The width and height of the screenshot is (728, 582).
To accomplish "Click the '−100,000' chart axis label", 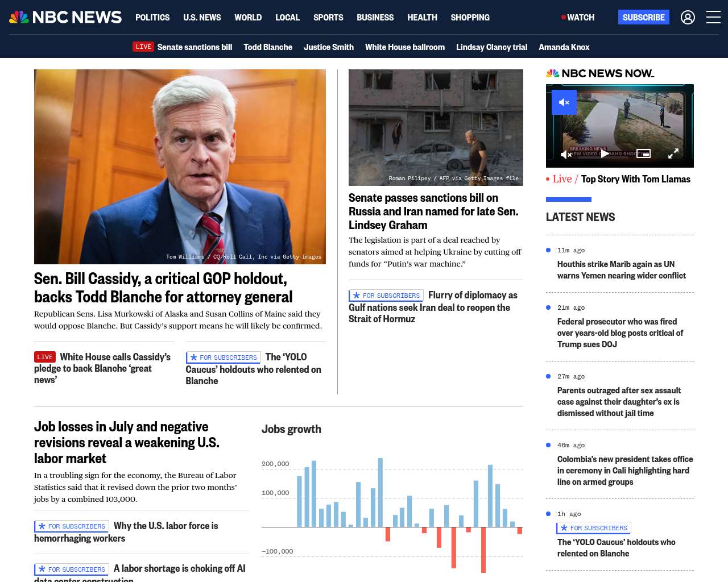I will (x=278, y=551).
